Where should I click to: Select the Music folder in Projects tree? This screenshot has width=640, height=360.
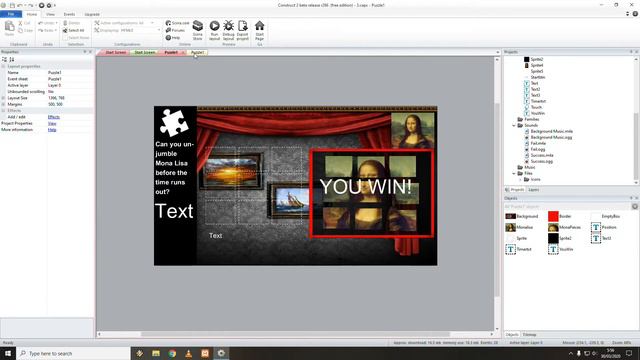pyautogui.click(x=526, y=167)
